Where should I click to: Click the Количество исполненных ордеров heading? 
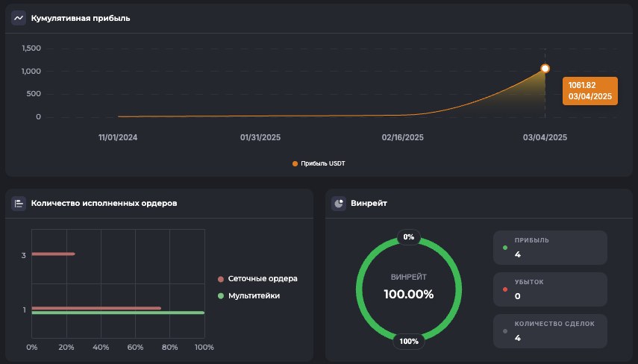(104, 203)
